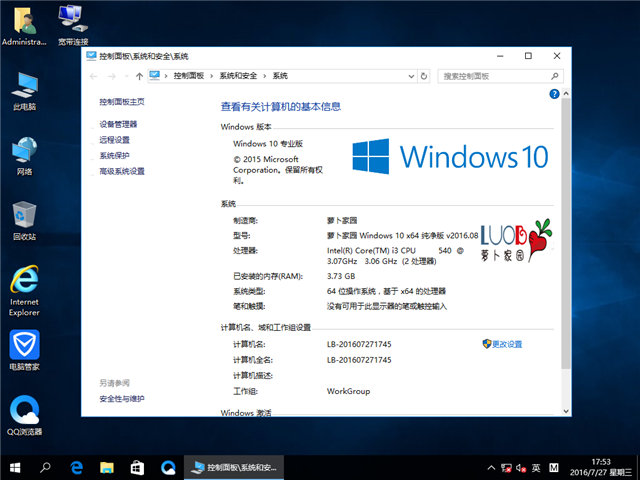
Task: Launch QQ browser from the taskbar
Action: [x=168, y=467]
